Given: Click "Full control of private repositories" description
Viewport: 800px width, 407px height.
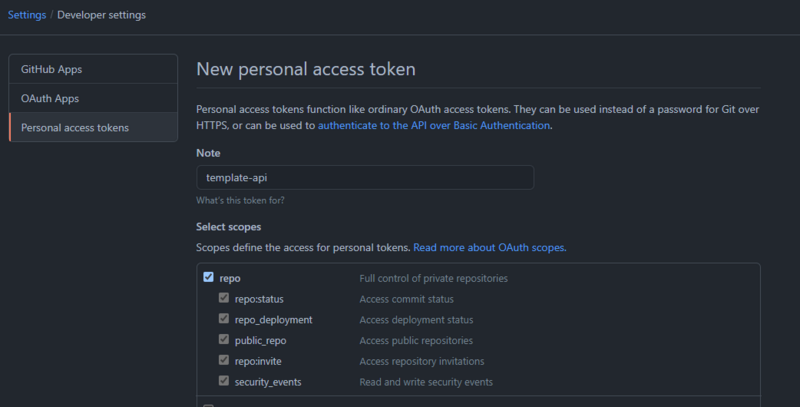Looking at the screenshot, I should coord(433,278).
